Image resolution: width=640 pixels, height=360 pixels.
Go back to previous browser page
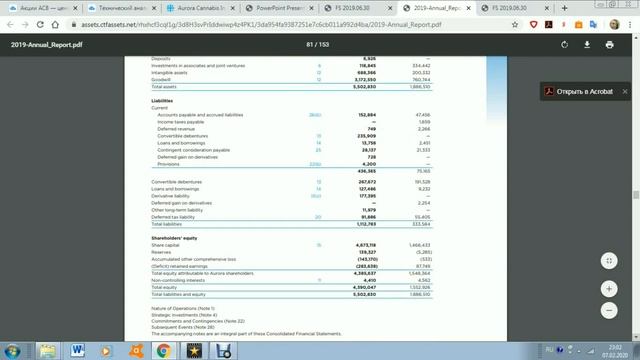point(10,24)
